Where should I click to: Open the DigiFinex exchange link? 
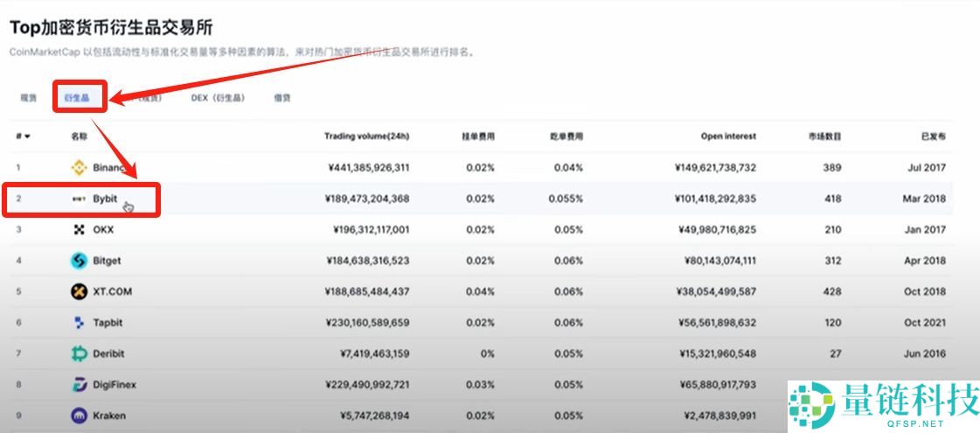[115, 385]
